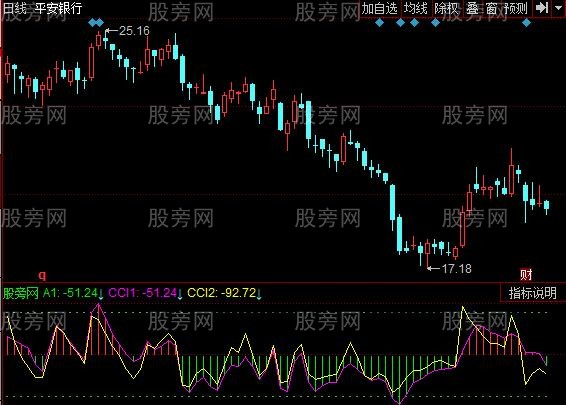Click the blue diamond beneath 加自选
Viewport: 566px width, 405px height.
pyautogui.click(x=379, y=23)
